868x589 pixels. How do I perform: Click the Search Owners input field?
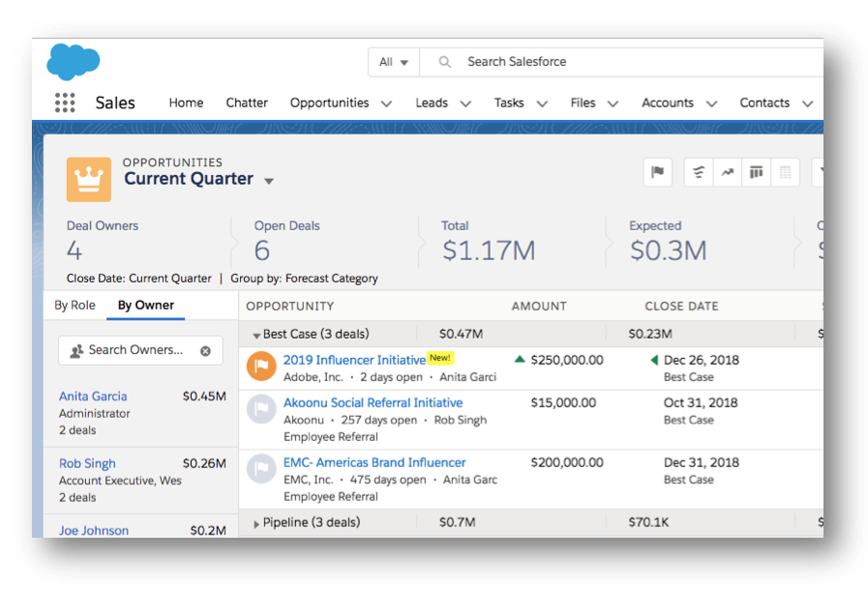(140, 351)
